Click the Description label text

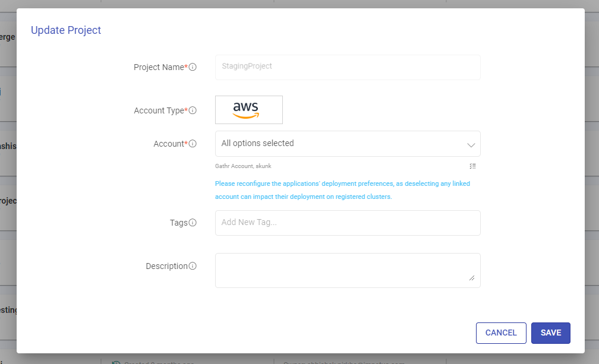point(166,267)
